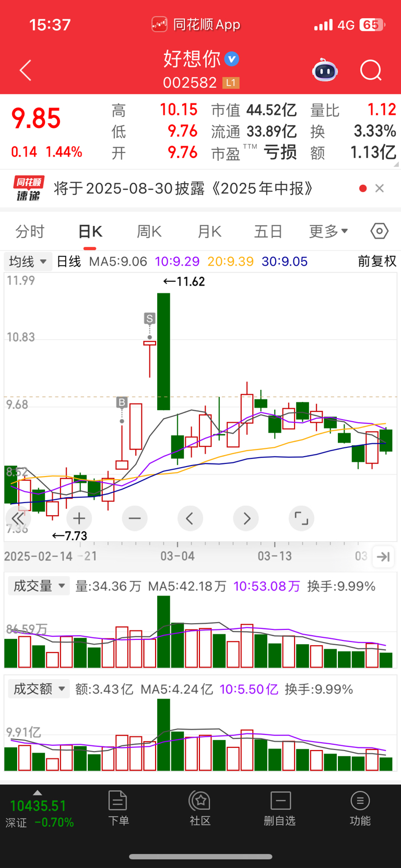Tap the 市盈 亏损 value
Image resolution: width=401 pixels, height=868 pixels.
(x=280, y=152)
